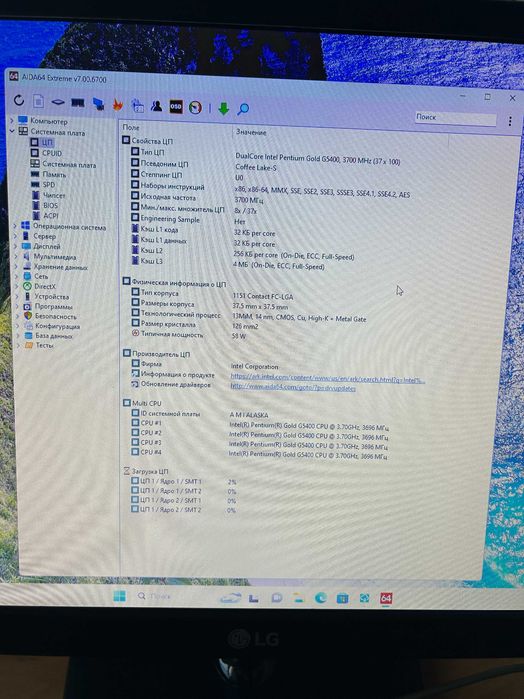This screenshot has width=524, height=699.
Task: Select the CPUID tree item
Action: [46, 153]
